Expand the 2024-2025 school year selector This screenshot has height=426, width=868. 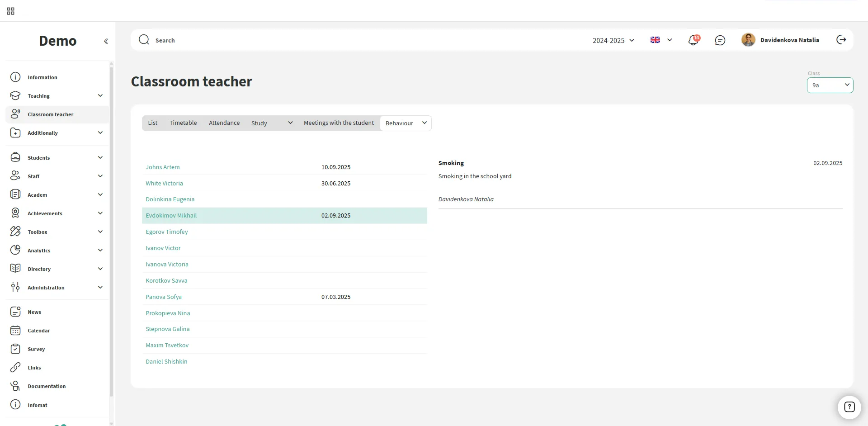(x=613, y=40)
